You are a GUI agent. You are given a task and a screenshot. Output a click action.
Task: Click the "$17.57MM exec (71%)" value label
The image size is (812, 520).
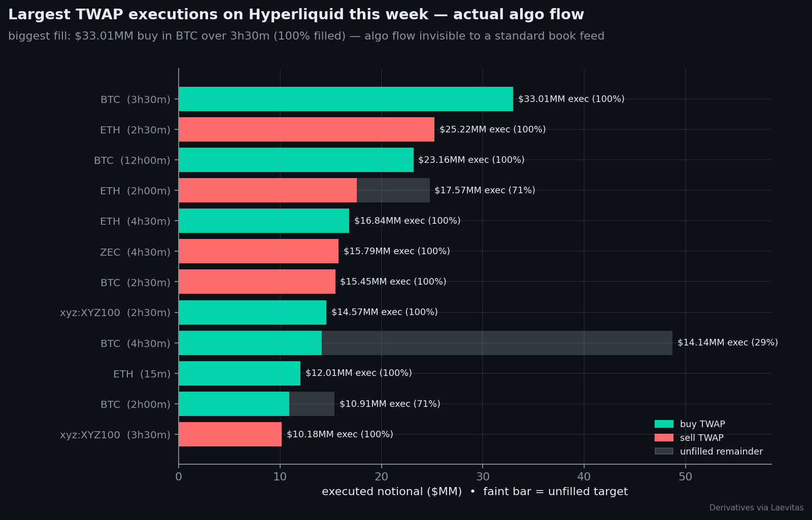point(485,190)
